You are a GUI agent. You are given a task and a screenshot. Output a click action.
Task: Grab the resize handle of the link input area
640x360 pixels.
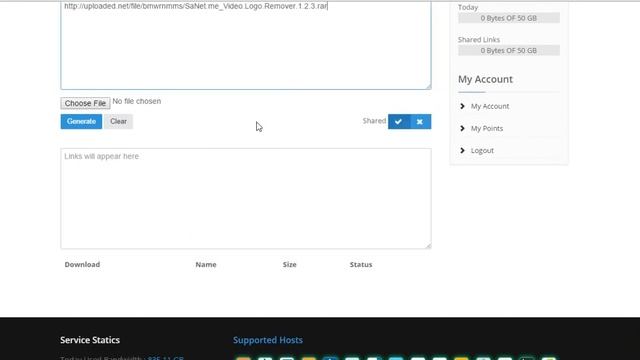(428, 86)
